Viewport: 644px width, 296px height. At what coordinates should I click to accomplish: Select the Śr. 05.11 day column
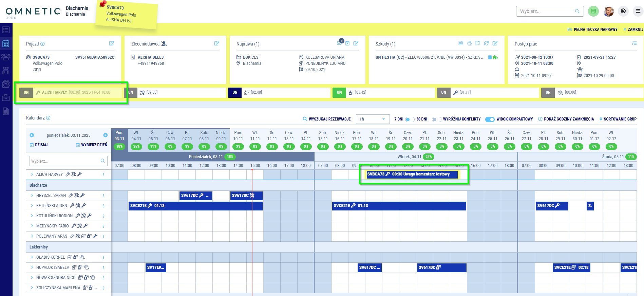click(153, 136)
